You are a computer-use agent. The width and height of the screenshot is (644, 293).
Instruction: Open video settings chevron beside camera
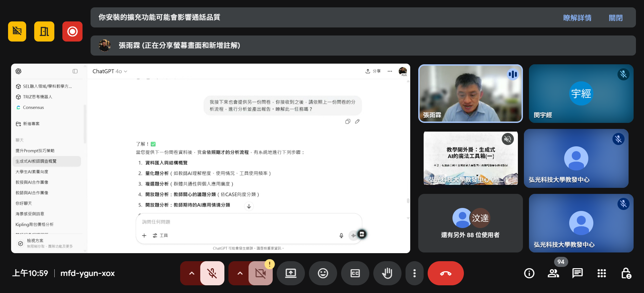[x=240, y=273]
